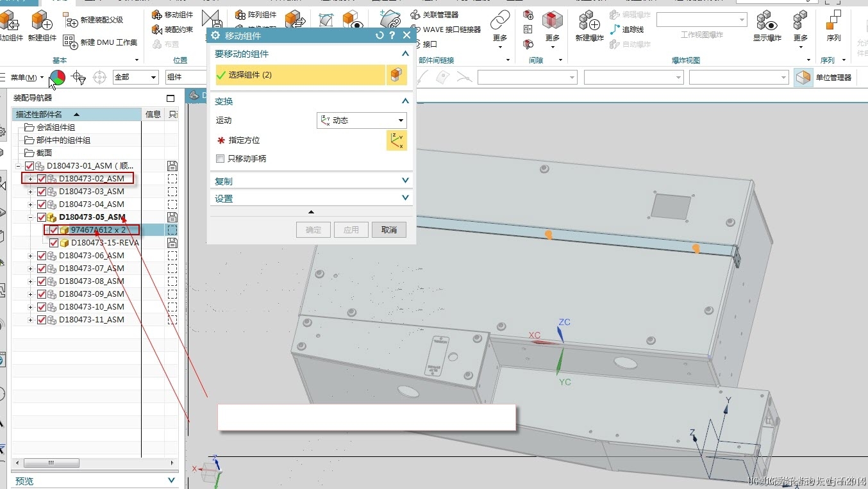
Task: Sort by 描述性部件名 column header
Action: (x=77, y=114)
